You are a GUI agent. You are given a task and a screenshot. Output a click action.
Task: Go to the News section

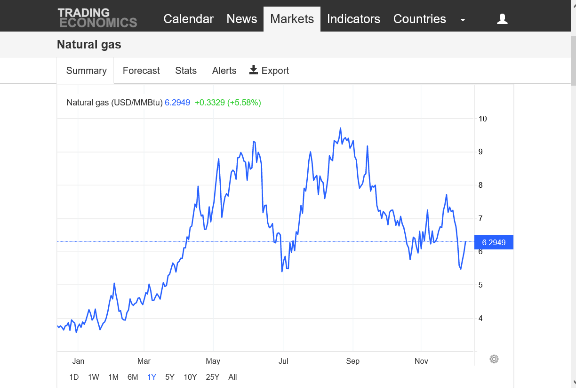[242, 19]
